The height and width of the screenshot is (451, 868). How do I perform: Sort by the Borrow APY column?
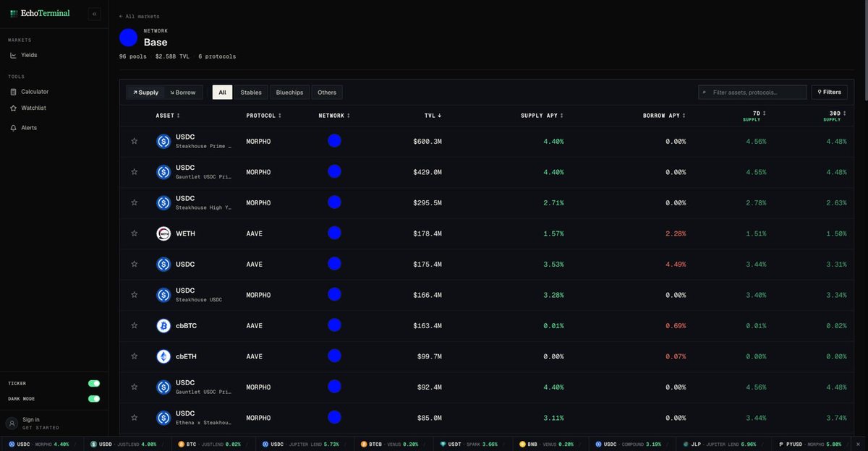click(664, 116)
